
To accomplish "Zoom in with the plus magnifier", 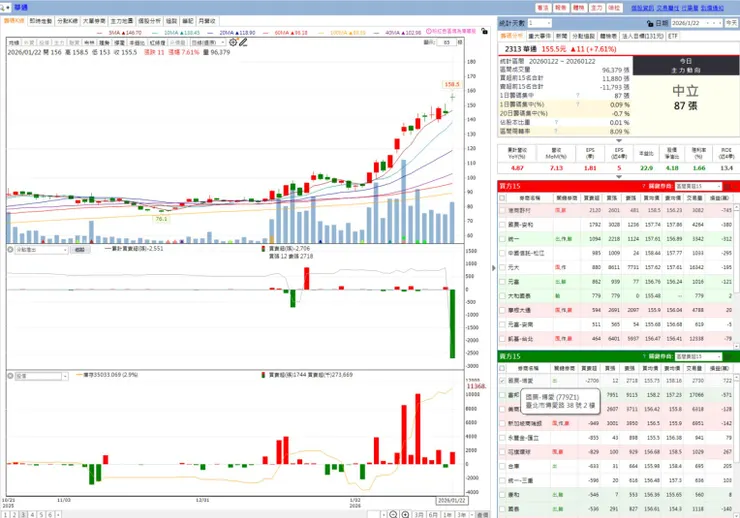I will 405,514.
